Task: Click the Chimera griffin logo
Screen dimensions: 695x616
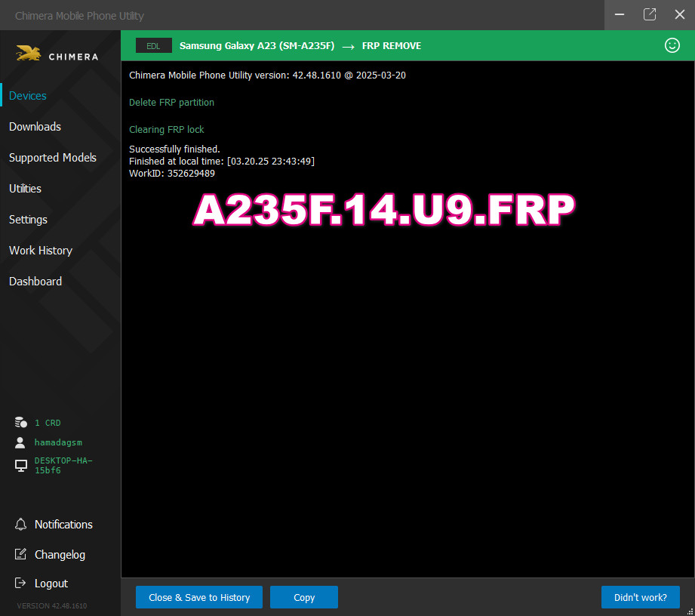Action: click(x=29, y=53)
